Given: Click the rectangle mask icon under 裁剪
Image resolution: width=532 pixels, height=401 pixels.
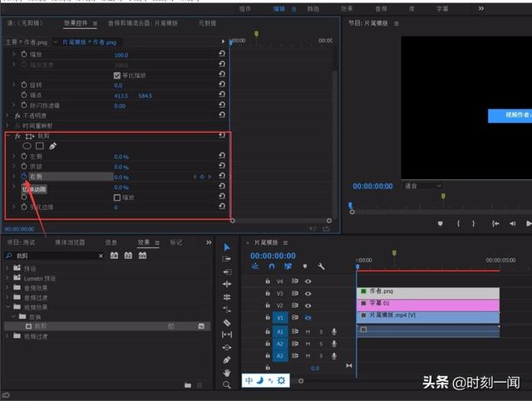Looking at the screenshot, I should (x=39, y=146).
